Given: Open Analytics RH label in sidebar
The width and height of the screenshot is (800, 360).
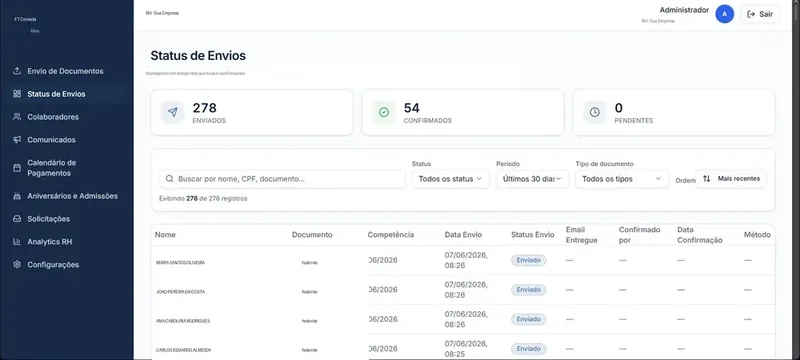Looking at the screenshot, I should click(x=49, y=242).
